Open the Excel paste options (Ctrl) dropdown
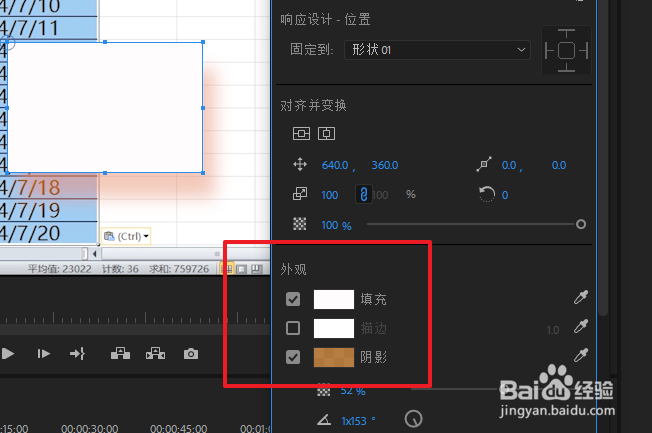This screenshot has width=652, height=433. click(x=126, y=236)
